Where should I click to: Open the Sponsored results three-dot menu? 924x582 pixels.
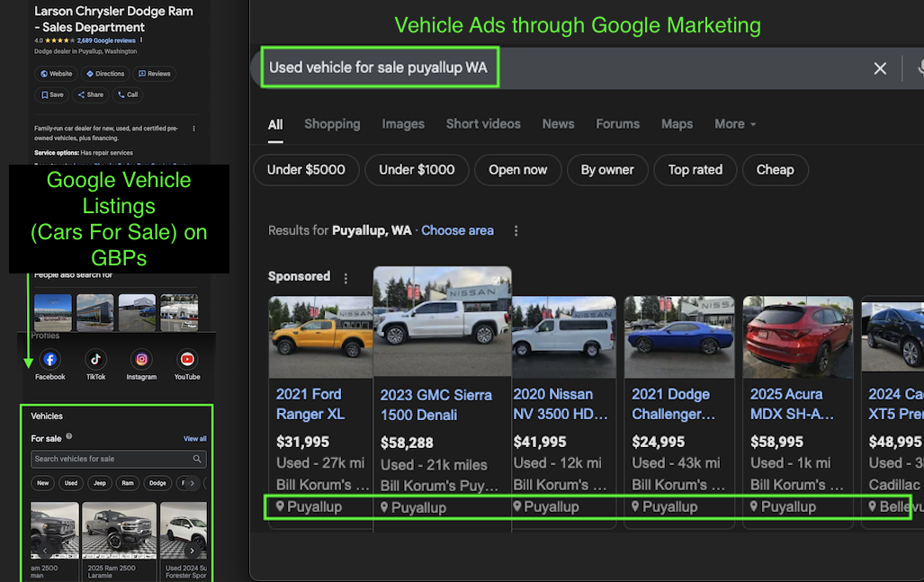pyautogui.click(x=345, y=277)
